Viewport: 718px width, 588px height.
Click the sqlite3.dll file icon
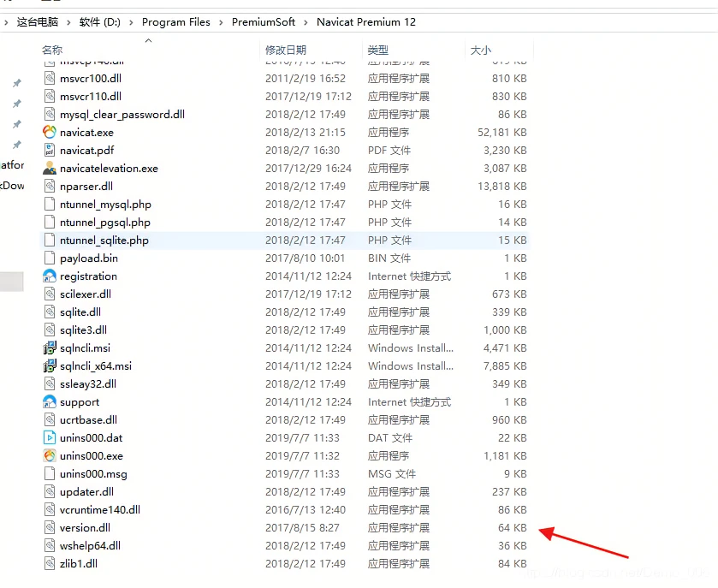coord(50,330)
